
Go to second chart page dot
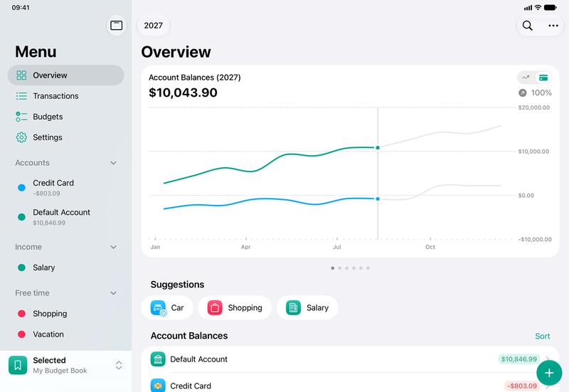pos(340,268)
